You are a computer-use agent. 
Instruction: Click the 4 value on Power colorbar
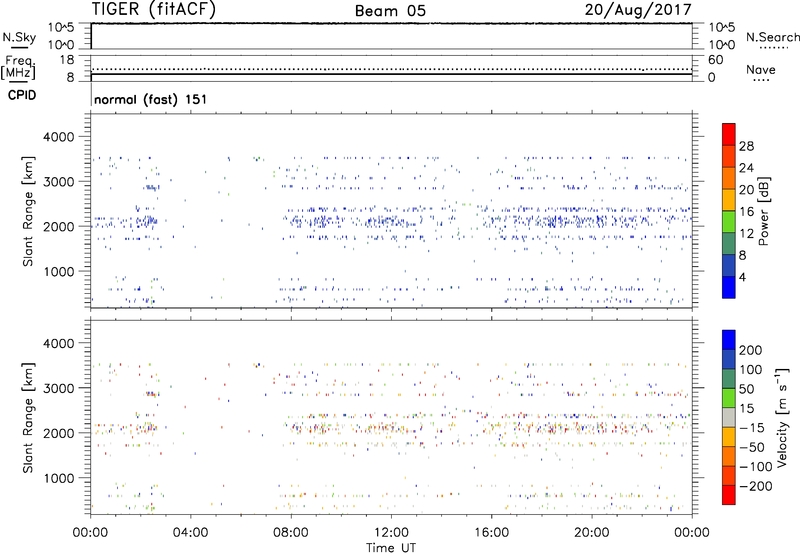click(x=742, y=278)
